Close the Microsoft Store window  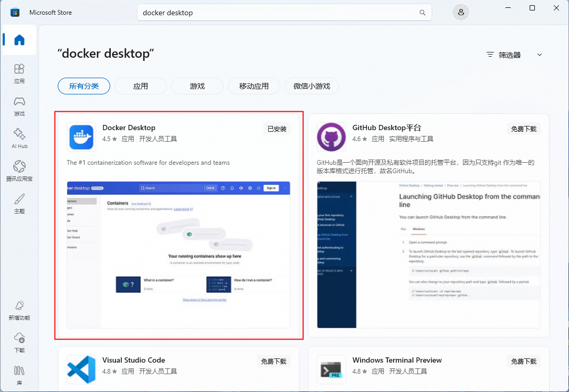(x=556, y=8)
